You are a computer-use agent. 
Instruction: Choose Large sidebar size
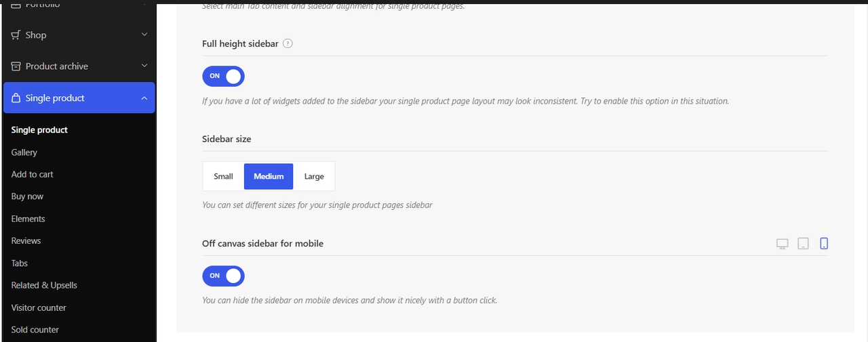click(x=314, y=176)
